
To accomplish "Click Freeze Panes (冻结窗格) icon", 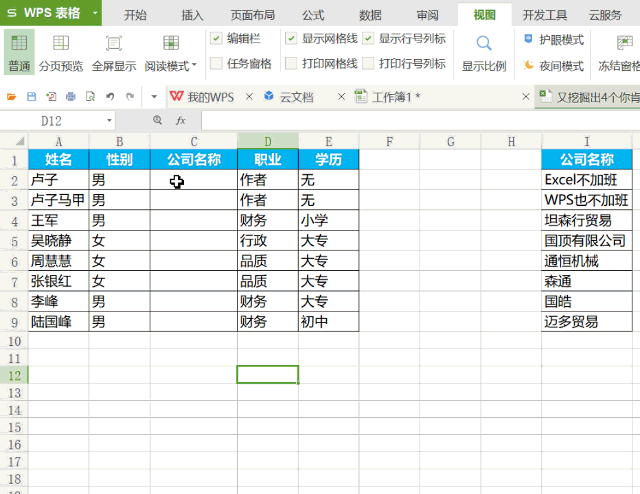I will click(x=624, y=42).
